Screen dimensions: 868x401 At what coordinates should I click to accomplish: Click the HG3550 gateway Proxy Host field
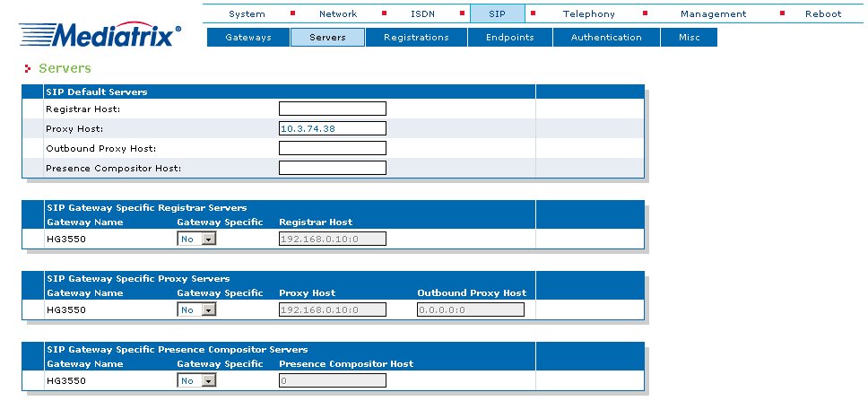[332, 309]
